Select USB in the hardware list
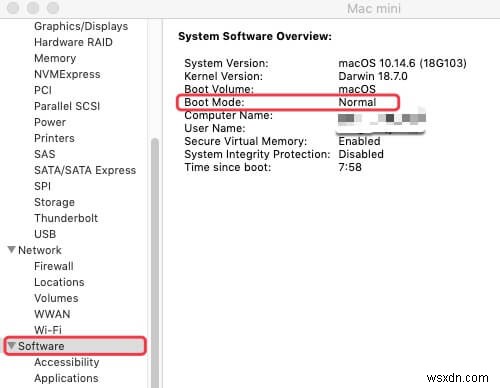 45,234
